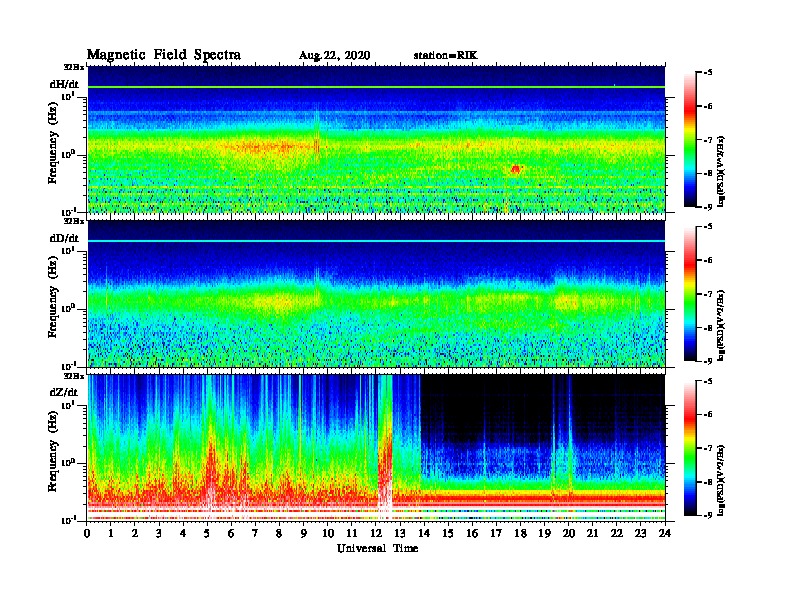The image size is (792, 612).
Task: Click hour 16 on the time axis
Action: pyautogui.click(x=472, y=533)
